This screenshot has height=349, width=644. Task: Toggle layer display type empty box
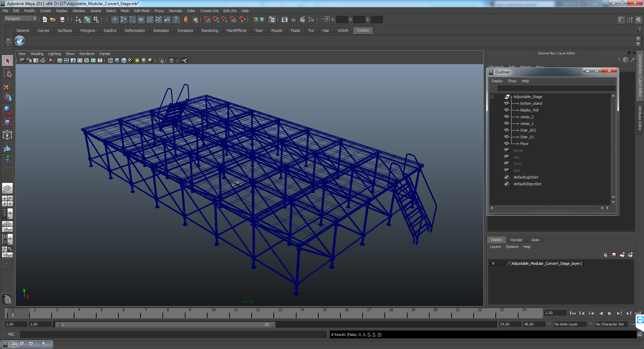(501, 263)
